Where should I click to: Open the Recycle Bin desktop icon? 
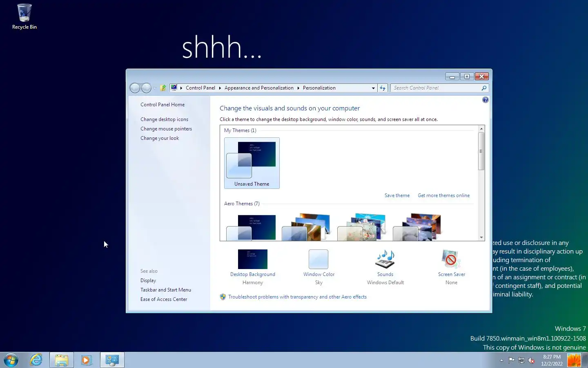pyautogui.click(x=24, y=17)
